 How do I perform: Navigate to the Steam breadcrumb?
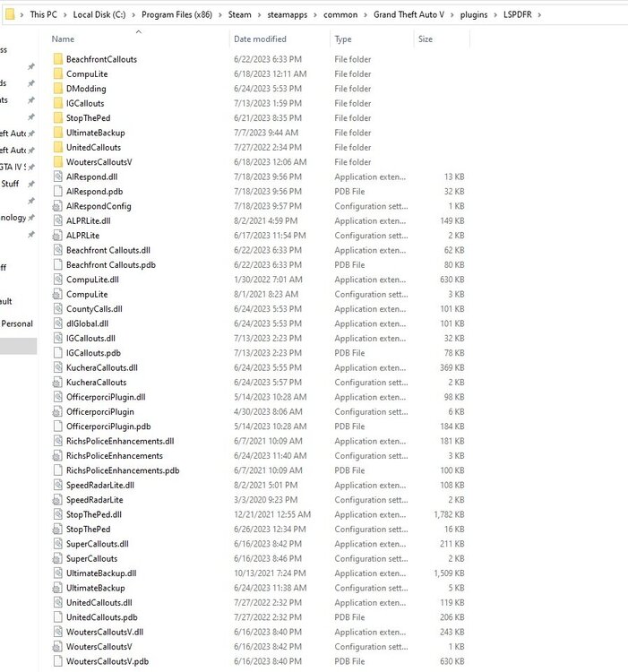point(239,14)
